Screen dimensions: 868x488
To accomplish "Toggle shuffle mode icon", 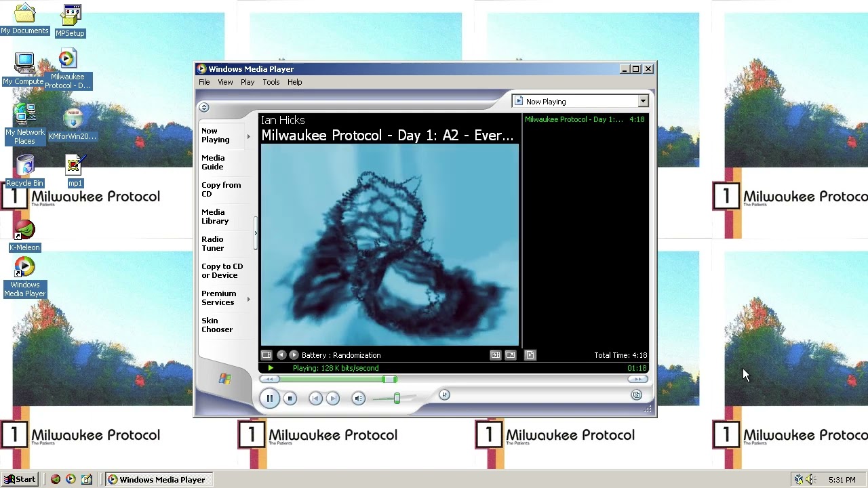I will click(445, 395).
